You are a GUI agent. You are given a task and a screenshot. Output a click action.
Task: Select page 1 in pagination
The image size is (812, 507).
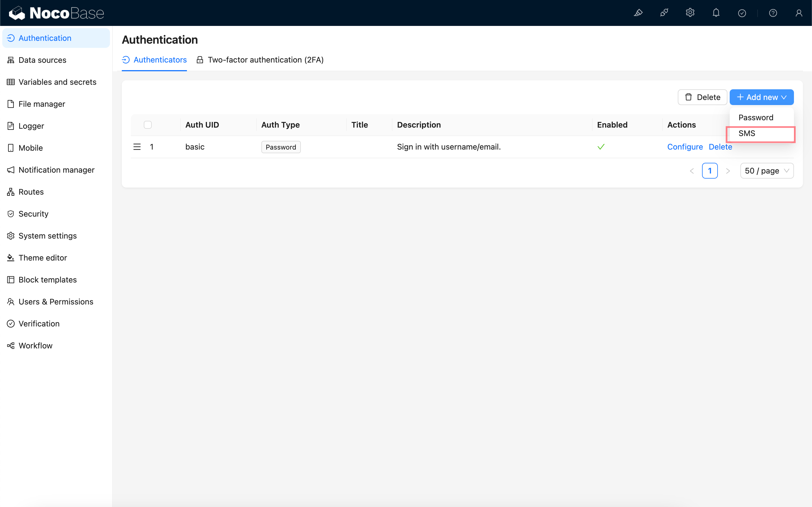coord(709,171)
